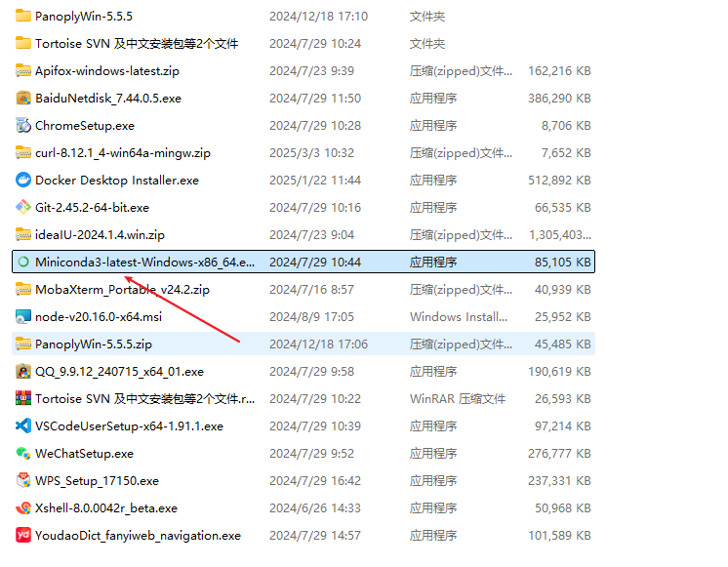
Task: Select Git-2.45.2-64-bit.exe file name
Action: 93,208
